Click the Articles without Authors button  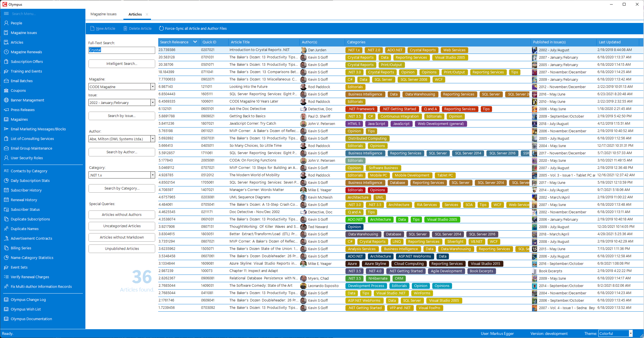[x=122, y=215]
